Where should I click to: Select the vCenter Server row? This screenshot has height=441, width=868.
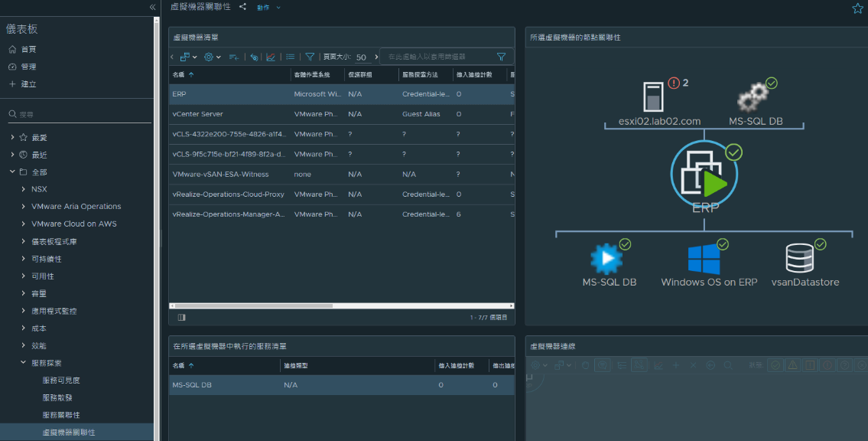tap(342, 114)
